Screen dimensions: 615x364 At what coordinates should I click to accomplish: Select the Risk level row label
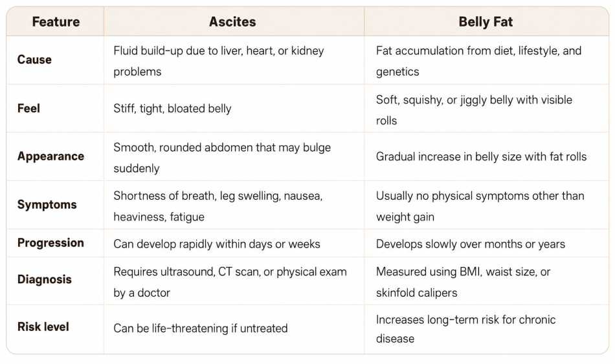[43, 327]
